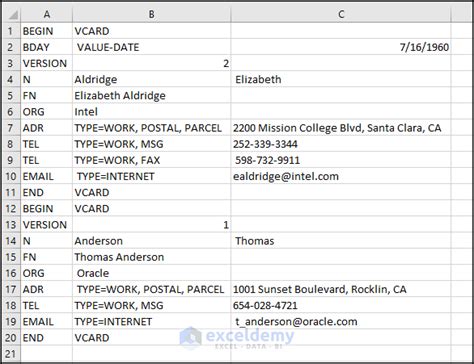Click cell containing Elizabeth in column C
Screen dimensions: 474x364
[x=341, y=80]
